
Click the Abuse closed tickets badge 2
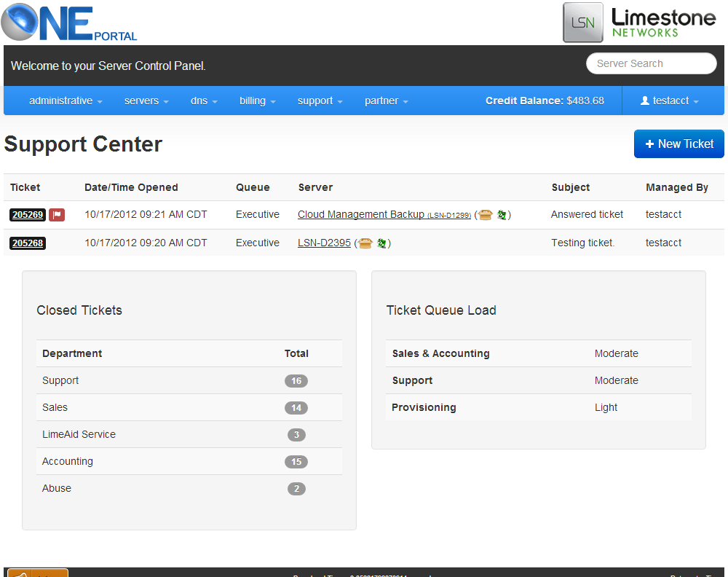tap(296, 489)
